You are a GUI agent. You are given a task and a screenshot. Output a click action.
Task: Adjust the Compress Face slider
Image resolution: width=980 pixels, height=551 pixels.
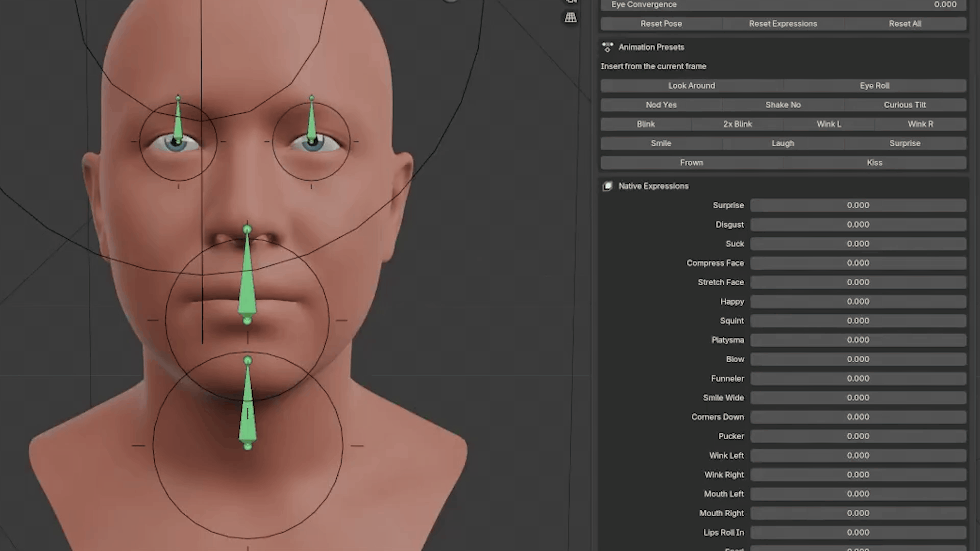click(x=859, y=263)
